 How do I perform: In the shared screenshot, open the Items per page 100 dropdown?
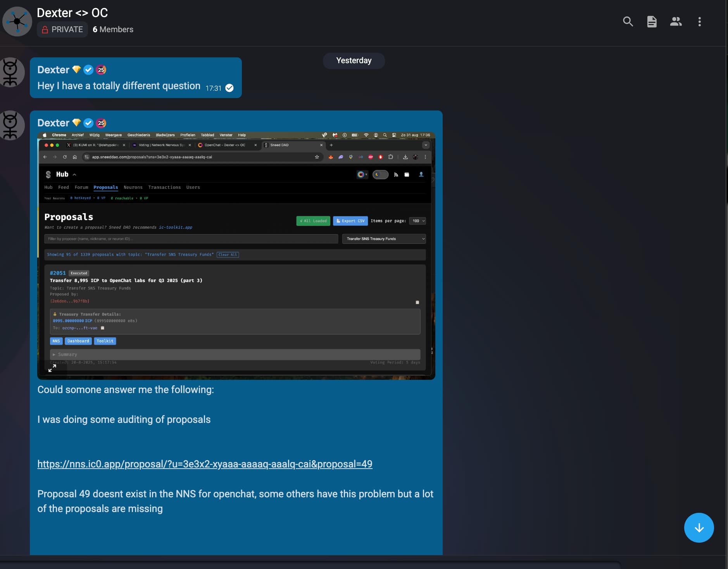[x=417, y=221]
